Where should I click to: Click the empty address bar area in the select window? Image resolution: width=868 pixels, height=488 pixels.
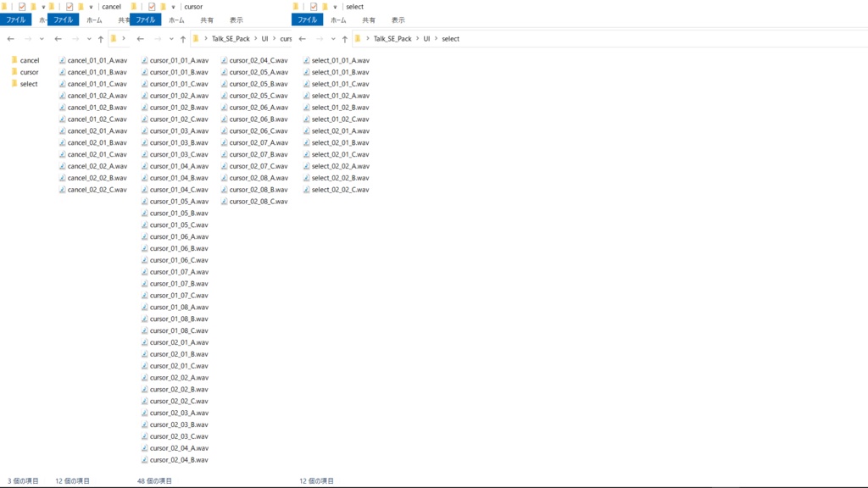pos(659,39)
